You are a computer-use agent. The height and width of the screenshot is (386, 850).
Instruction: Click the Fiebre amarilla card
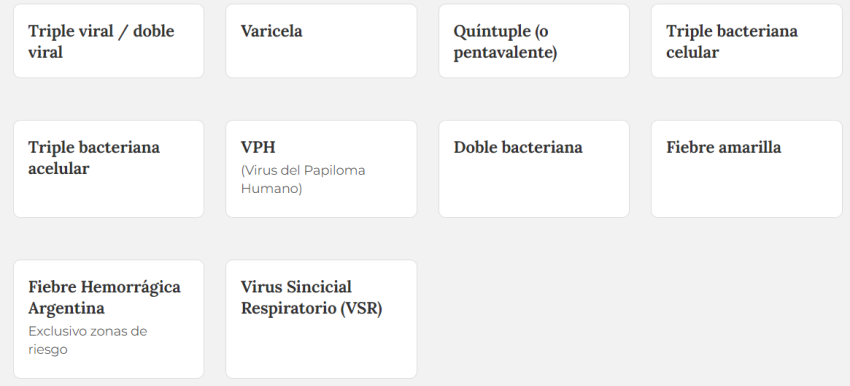tap(746, 169)
